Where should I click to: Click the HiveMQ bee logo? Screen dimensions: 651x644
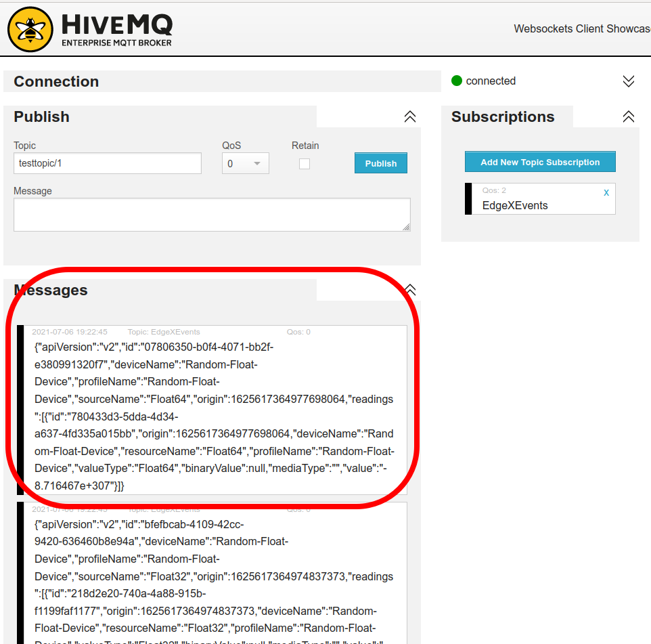(x=30, y=29)
